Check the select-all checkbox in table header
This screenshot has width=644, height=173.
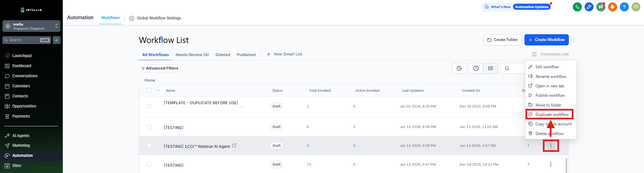[x=149, y=90]
